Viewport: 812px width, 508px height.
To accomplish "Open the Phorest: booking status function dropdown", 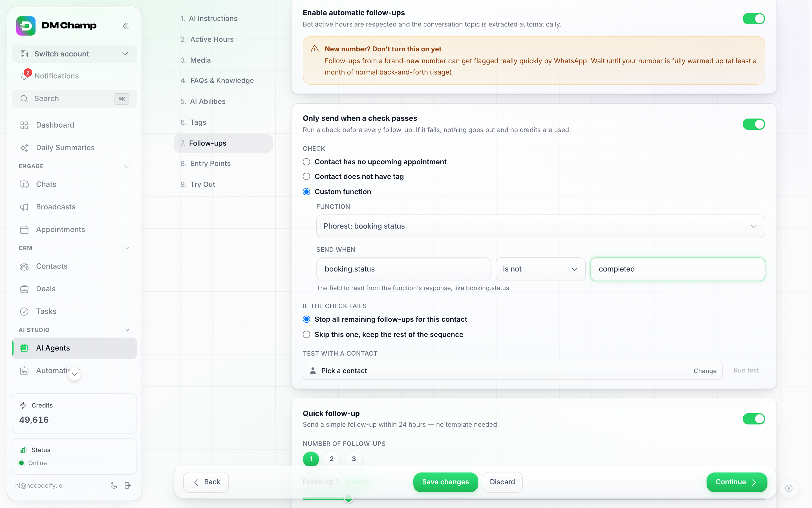I will coord(540,226).
